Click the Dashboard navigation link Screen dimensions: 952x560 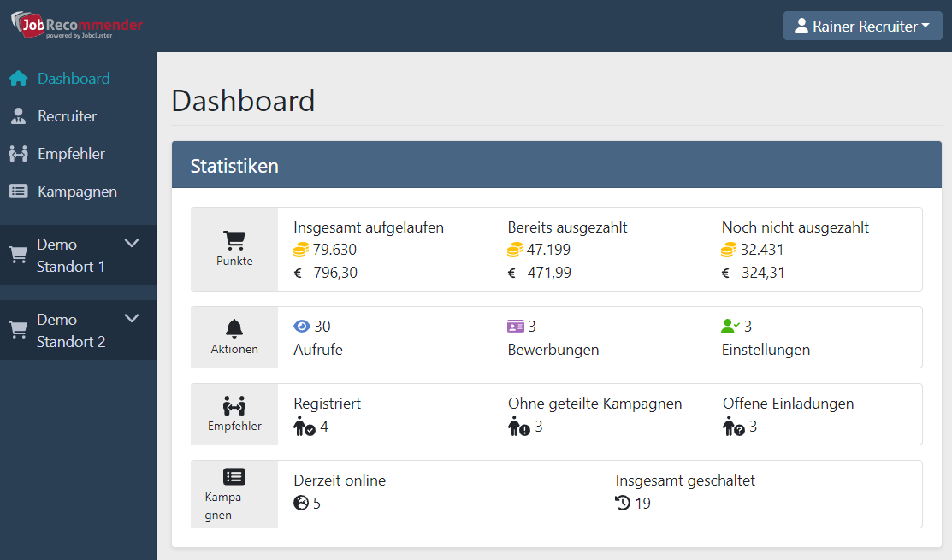(74, 78)
